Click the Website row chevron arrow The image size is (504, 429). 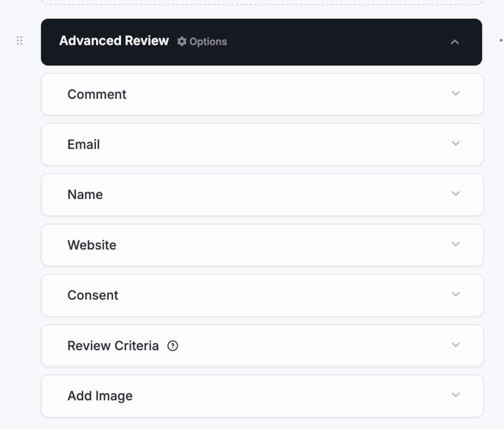click(x=456, y=244)
